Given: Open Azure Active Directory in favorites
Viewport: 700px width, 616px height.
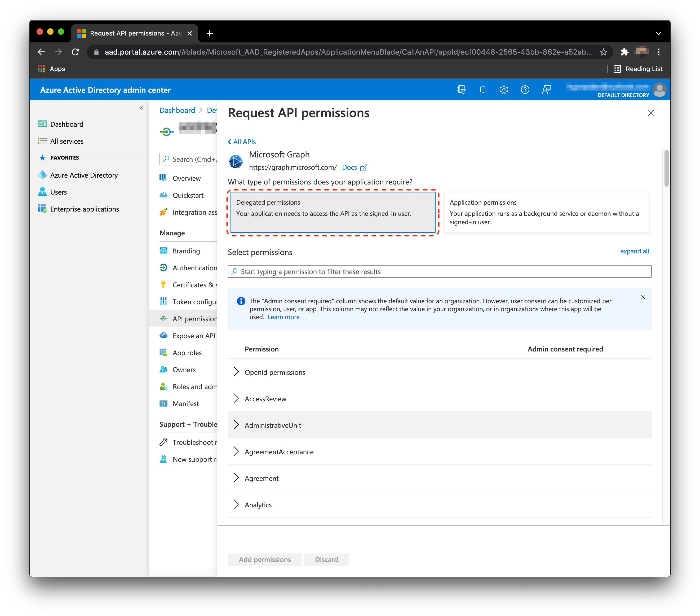Looking at the screenshot, I should (84, 175).
